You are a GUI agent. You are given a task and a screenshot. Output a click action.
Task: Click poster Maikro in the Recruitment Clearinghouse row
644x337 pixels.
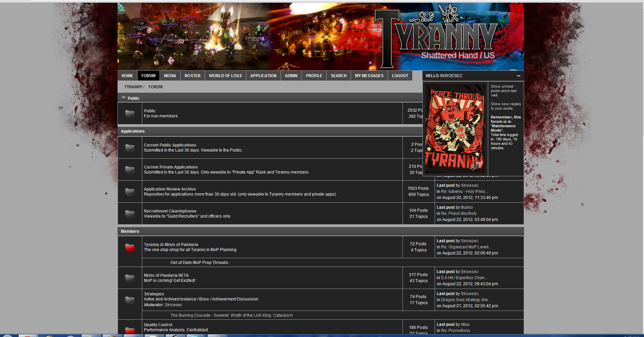tap(467, 207)
